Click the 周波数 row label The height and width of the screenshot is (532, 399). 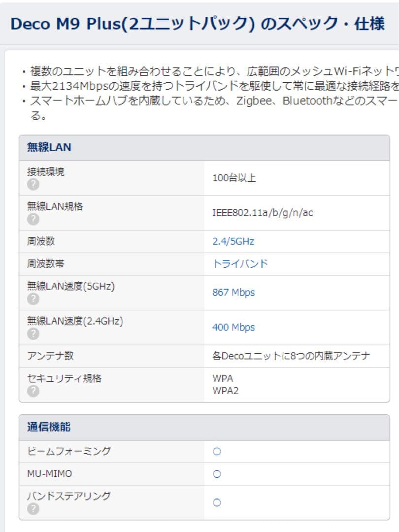pos(41,241)
